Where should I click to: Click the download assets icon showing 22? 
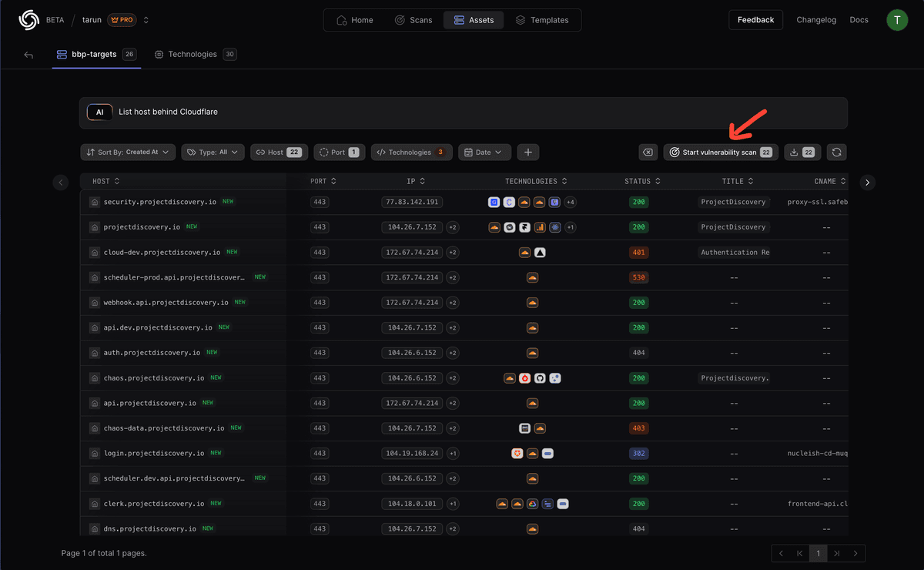tap(802, 152)
